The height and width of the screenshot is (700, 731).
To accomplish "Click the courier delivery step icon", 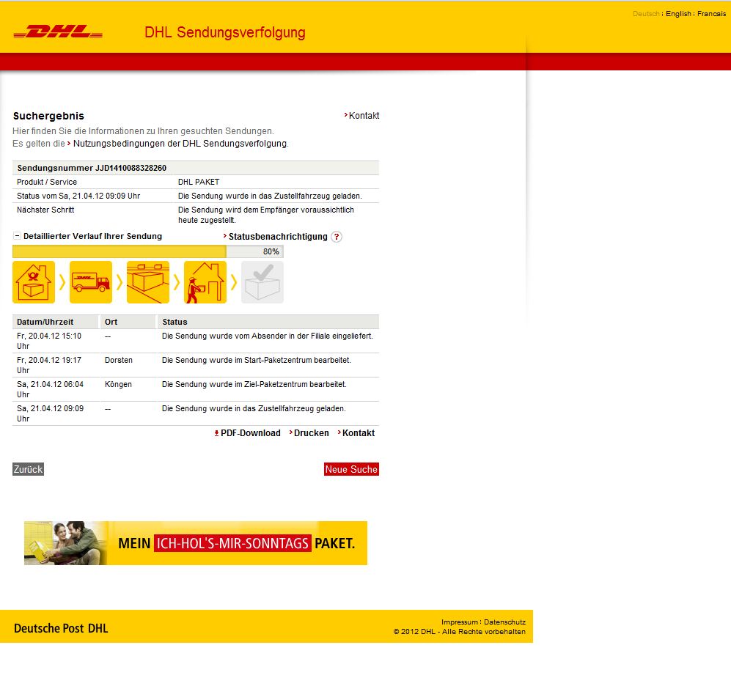I will coord(205,282).
